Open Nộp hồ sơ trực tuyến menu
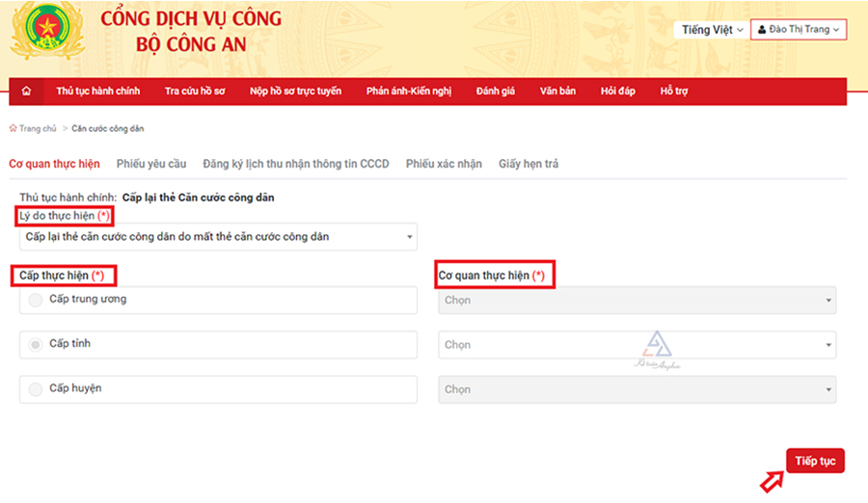Image resolution: width=868 pixels, height=503 pixels. (x=296, y=92)
